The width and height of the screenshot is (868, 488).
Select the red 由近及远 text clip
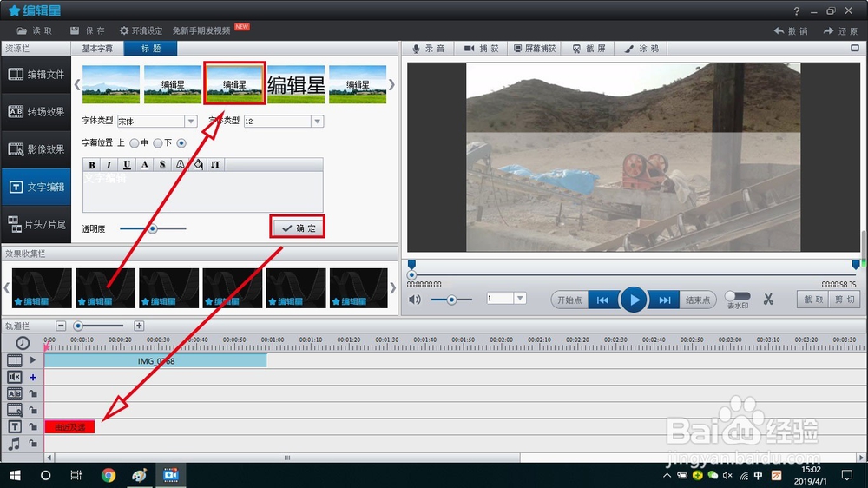point(69,427)
